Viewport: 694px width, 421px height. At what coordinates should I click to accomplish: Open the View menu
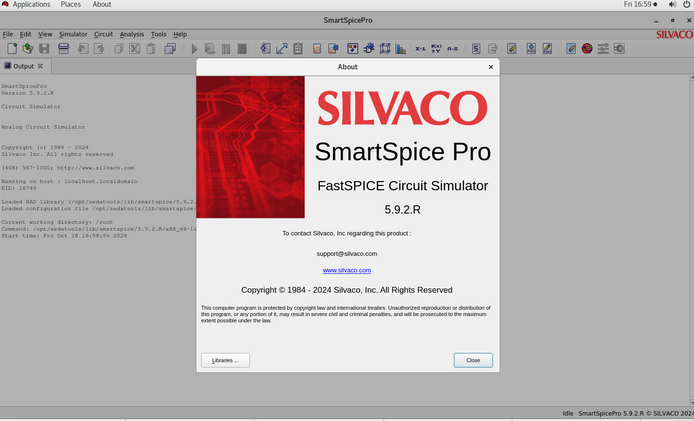[45, 34]
